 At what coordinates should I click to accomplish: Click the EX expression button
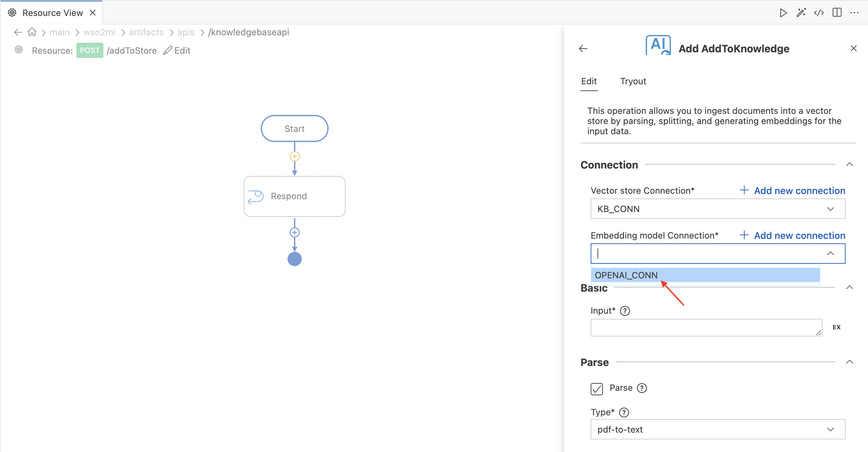(837, 327)
